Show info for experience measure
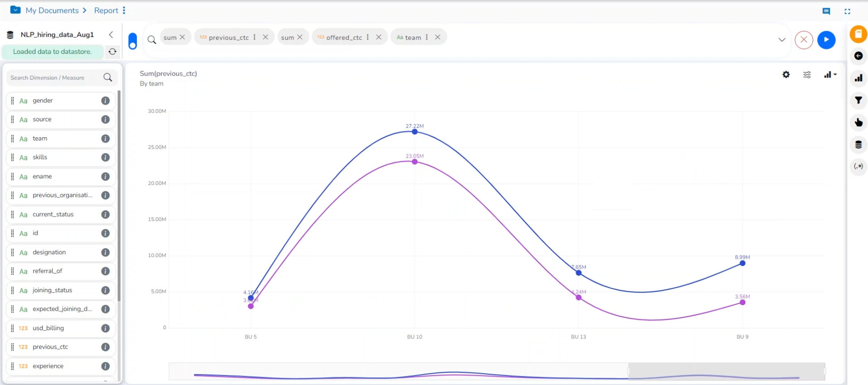Viewport: 868px width, 385px height. coord(106,366)
